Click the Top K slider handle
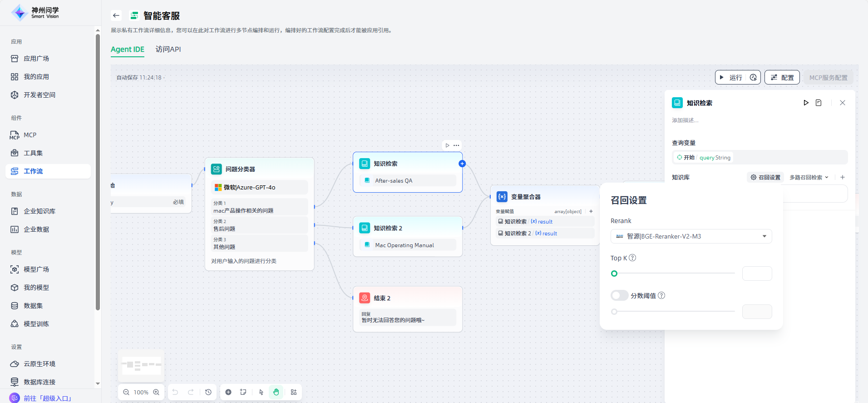This screenshot has width=868, height=403. [614, 274]
